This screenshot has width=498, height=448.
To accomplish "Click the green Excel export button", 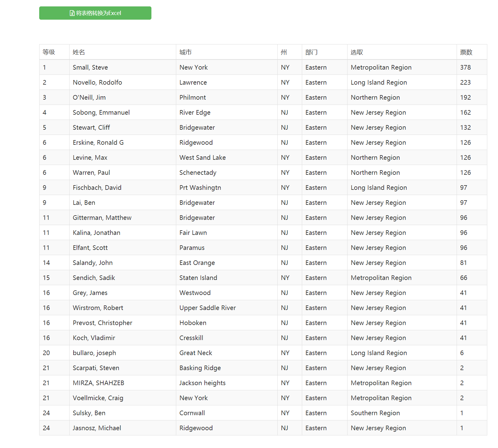I will coord(95,13).
